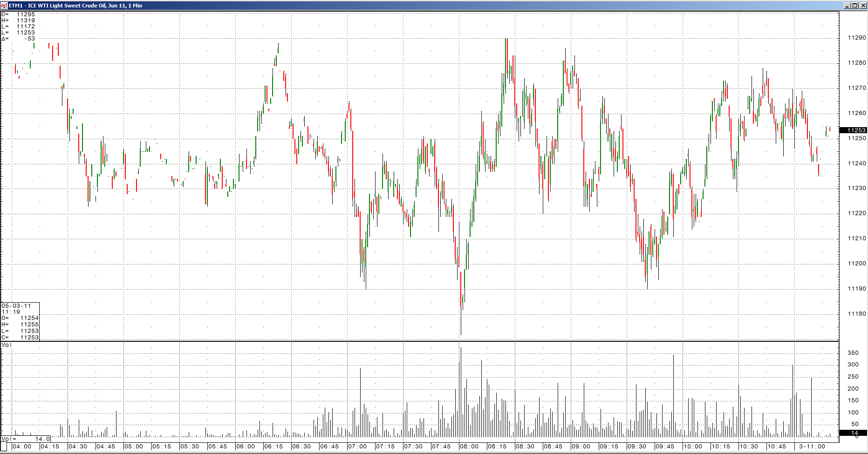Close the ETM1 crude oil chart window
868x454 pixels.
click(x=862, y=6)
